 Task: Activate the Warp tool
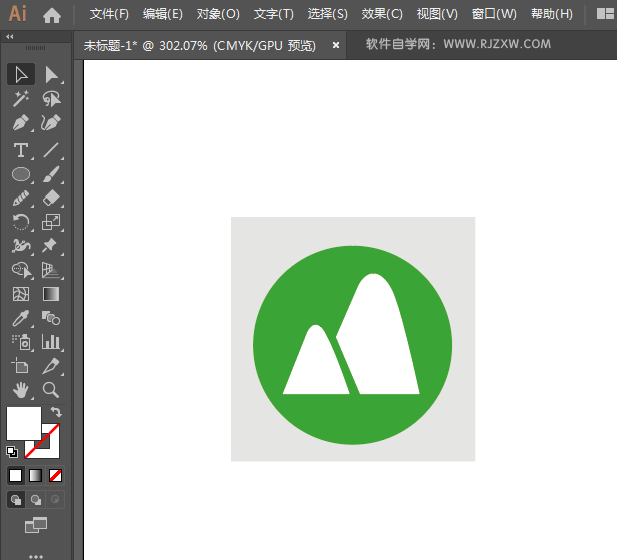click(x=21, y=246)
